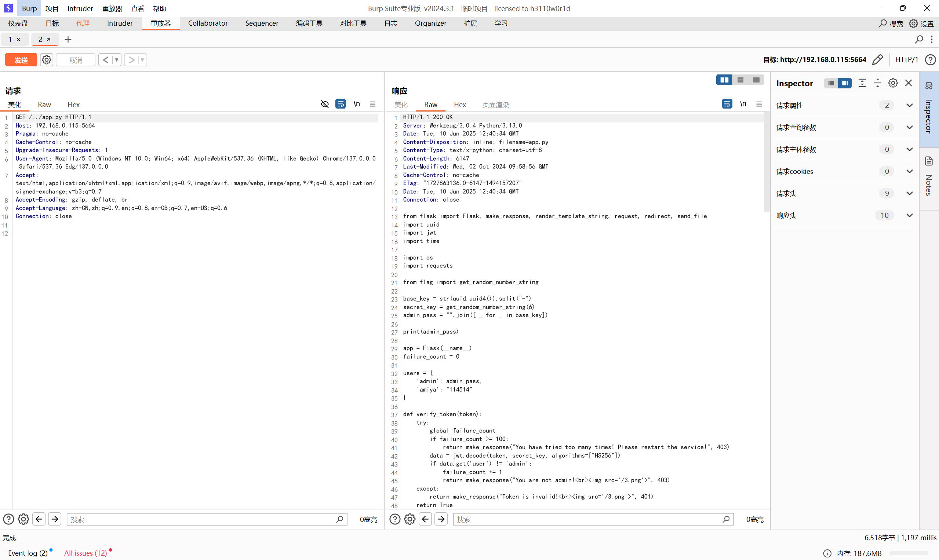
Task: Click the memory info icon in status bar
Action: 827,553
